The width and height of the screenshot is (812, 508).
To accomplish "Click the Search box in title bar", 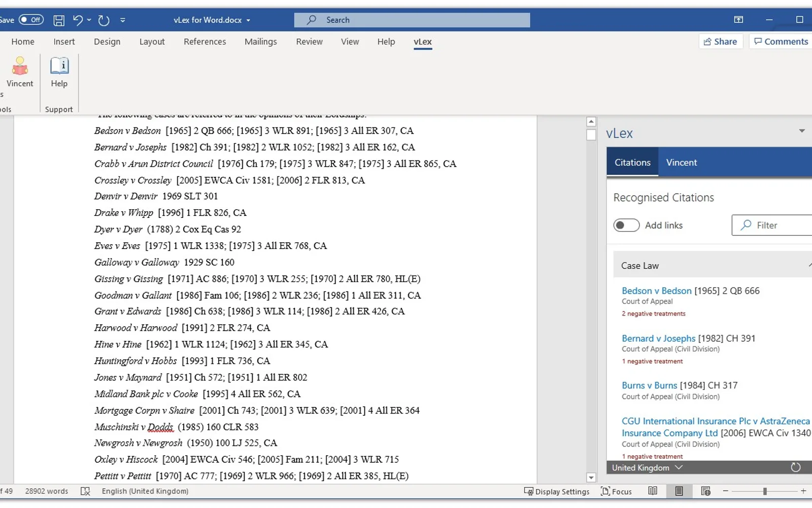I will 412,20.
